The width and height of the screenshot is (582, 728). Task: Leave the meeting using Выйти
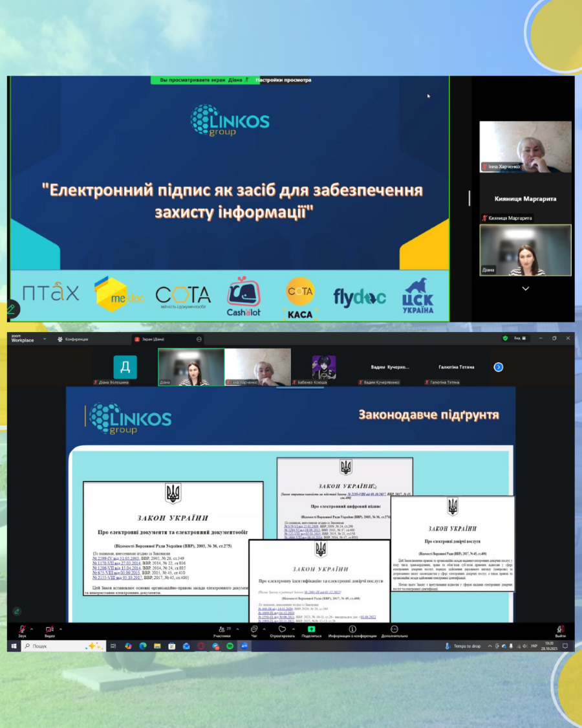tap(560, 630)
